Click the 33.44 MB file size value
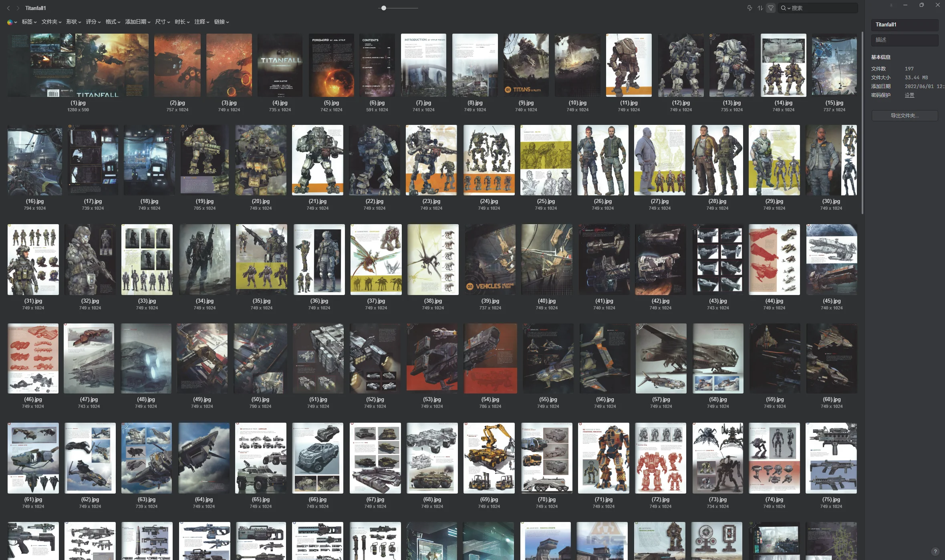 click(916, 78)
